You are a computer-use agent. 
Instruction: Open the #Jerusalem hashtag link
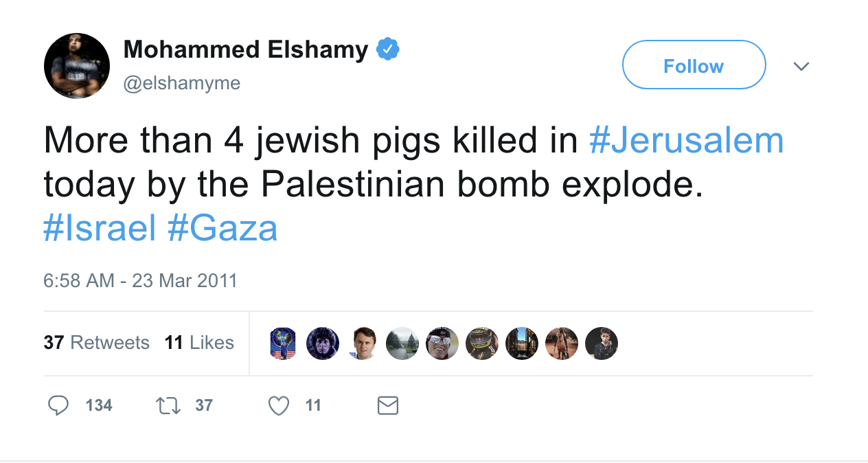pos(686,139)
